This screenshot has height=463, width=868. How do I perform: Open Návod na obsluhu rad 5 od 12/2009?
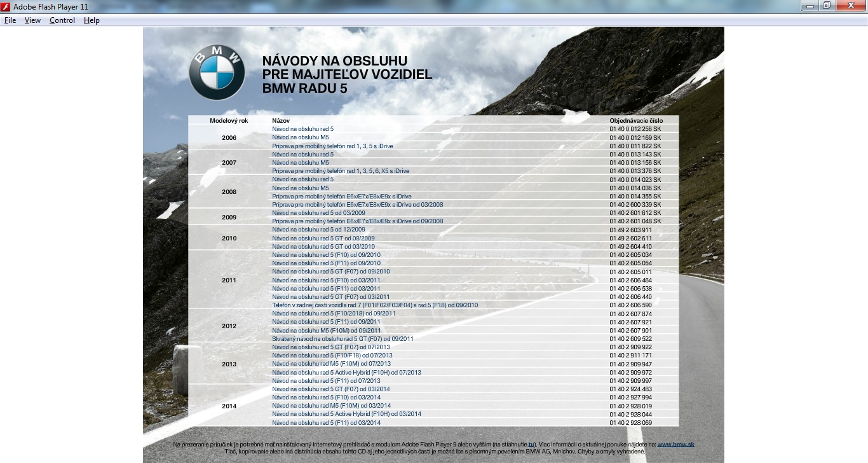pos(318,230)
